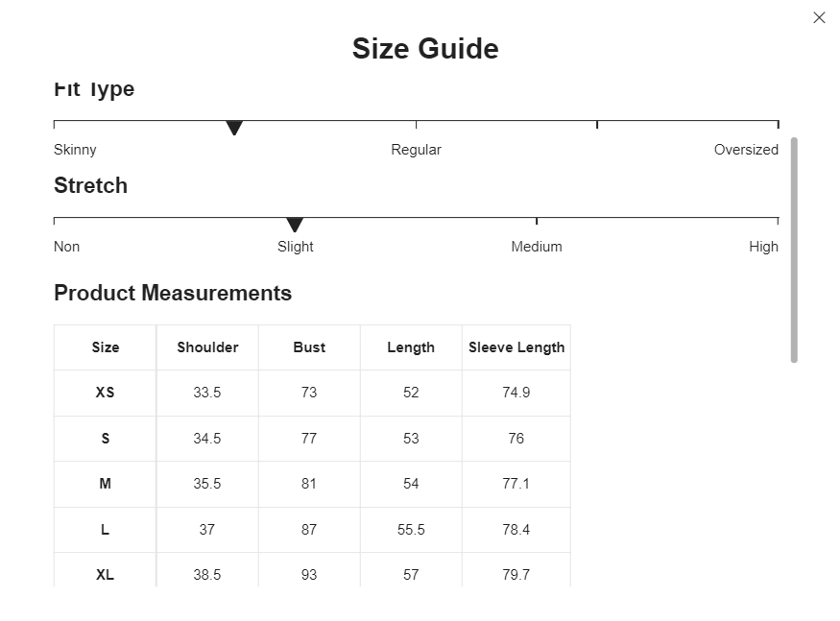The image size is (840, 621).
Task: Select the XS size row label
Action: 105,393
